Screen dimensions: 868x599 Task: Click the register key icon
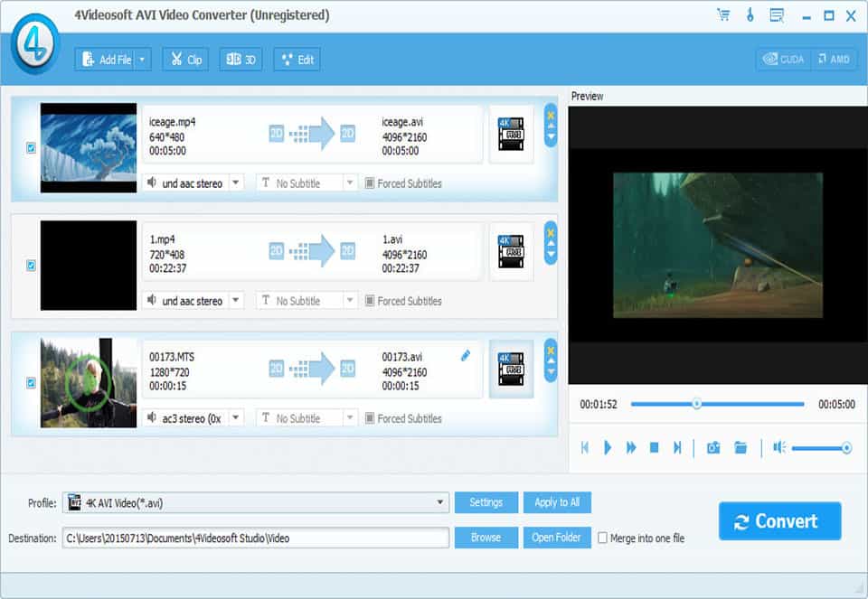750,15
